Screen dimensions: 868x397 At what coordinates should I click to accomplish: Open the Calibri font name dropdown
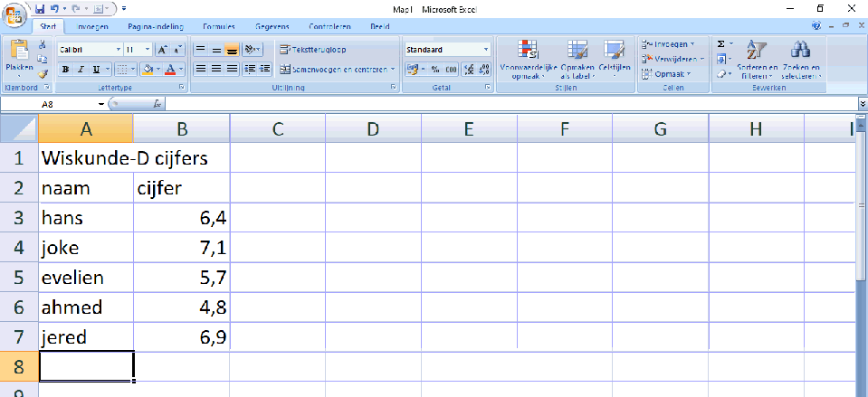click(x=119, y=49)
